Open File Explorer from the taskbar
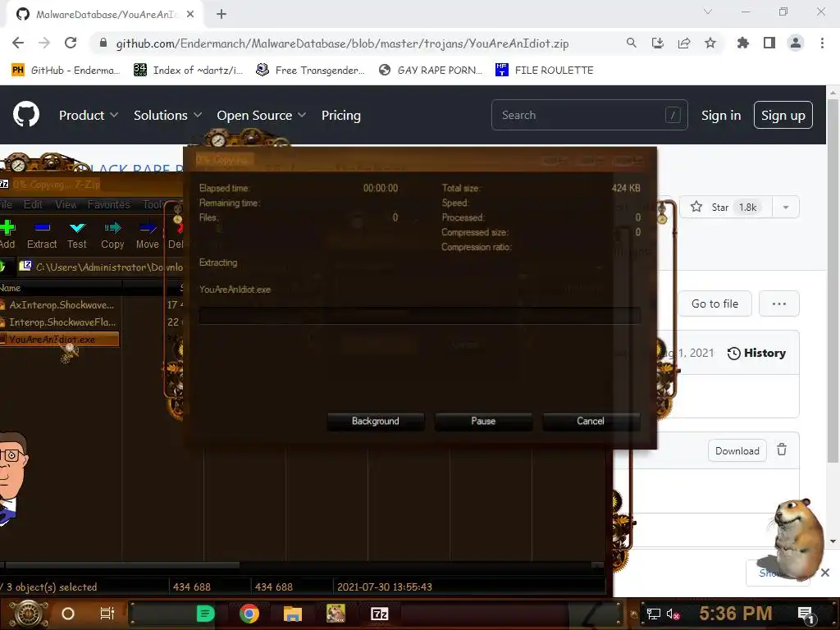 293,614
